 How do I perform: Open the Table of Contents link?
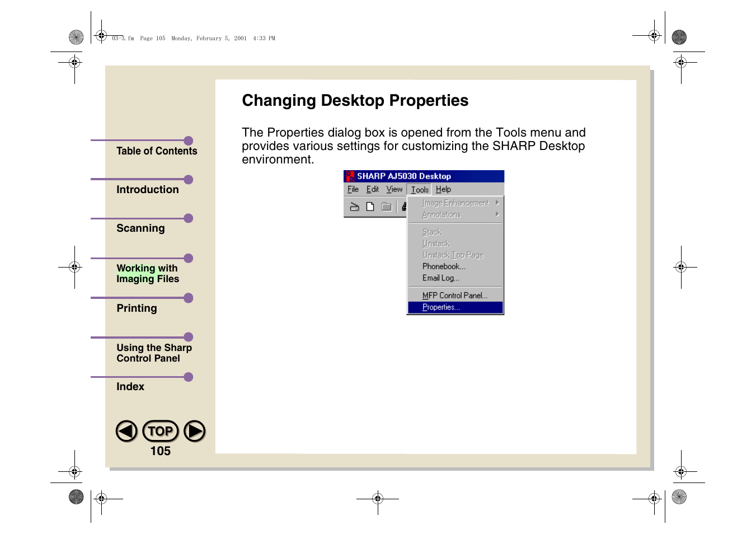157,151
